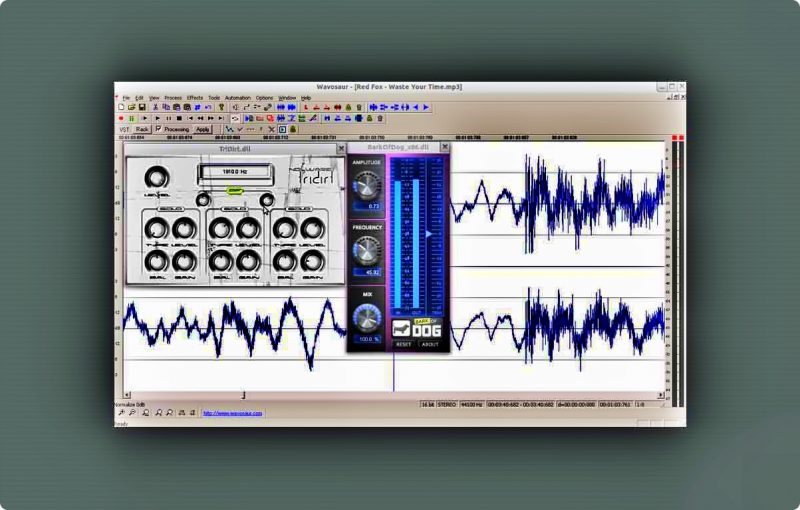Viewport: 800px width, 510px height.
Task: Click the Undo arrow icon in the toolbar
Action: tap(208, 107)
